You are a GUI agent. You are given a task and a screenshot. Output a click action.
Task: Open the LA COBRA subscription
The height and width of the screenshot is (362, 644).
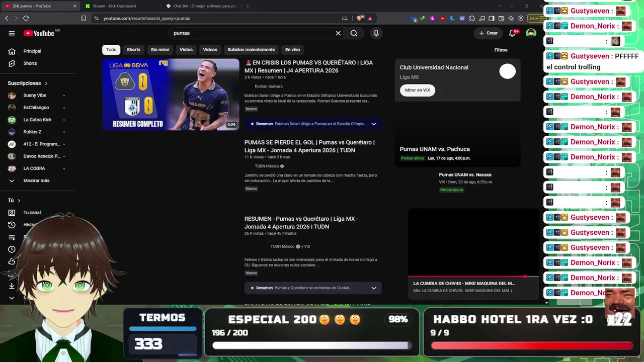pyautogui.click(x=34, y=168)
